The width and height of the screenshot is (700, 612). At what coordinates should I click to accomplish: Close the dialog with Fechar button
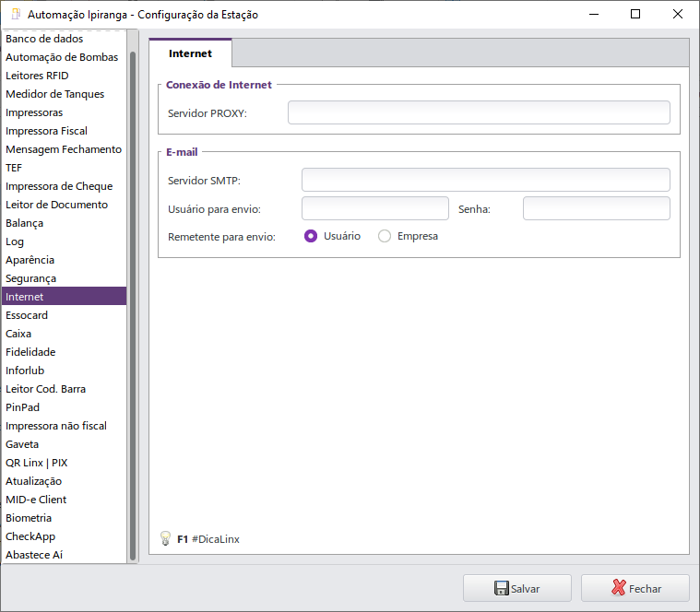[635, 588]
